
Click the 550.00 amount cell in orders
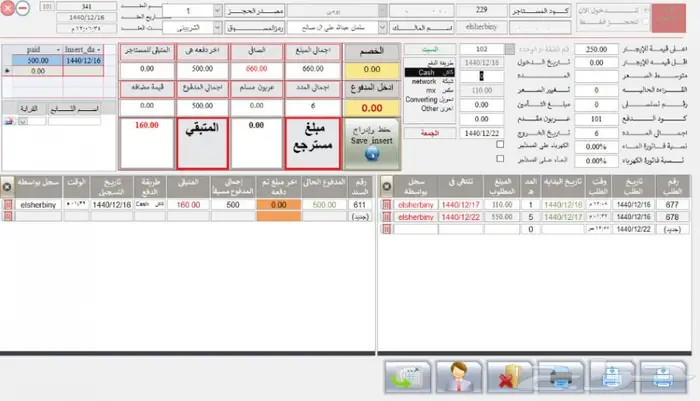tap(502, 217)
